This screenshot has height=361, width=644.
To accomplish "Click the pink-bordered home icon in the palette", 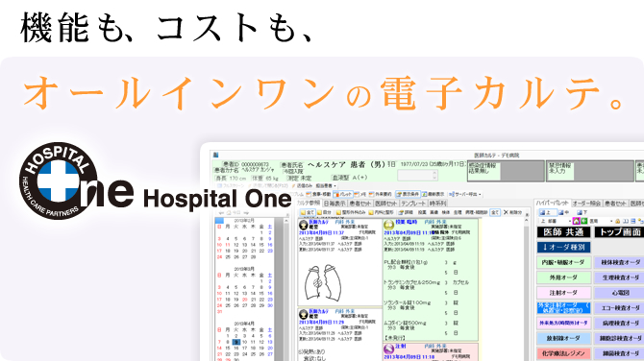I will [576, 221].
